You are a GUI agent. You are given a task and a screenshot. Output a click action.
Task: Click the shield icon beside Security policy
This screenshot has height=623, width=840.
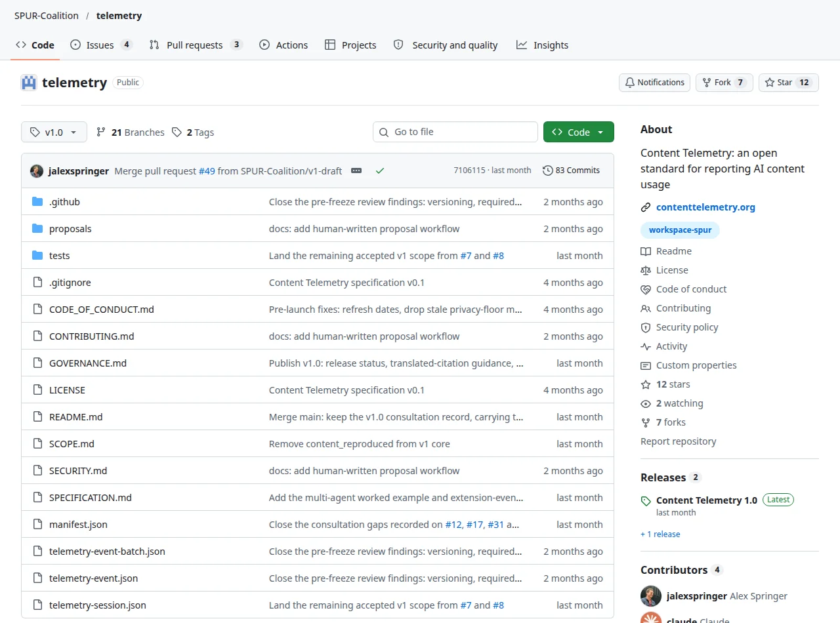point(646,327)
